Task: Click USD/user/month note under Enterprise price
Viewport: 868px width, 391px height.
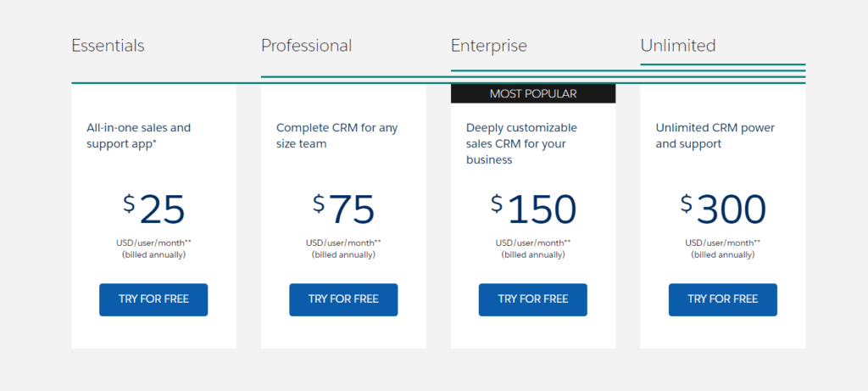Action: pos(533,243)
